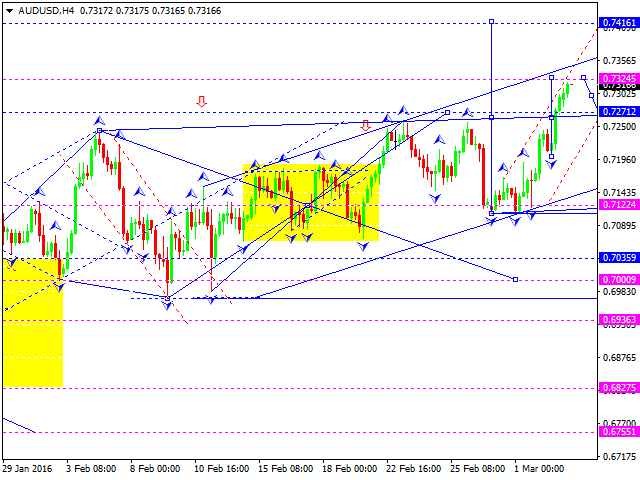Click the 15 Feb 08:00 time axis label
Screen dimensions: 640x480
point(285,469)
